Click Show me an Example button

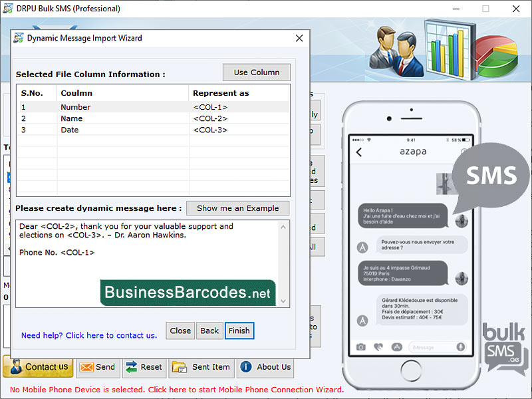[237, 208]
